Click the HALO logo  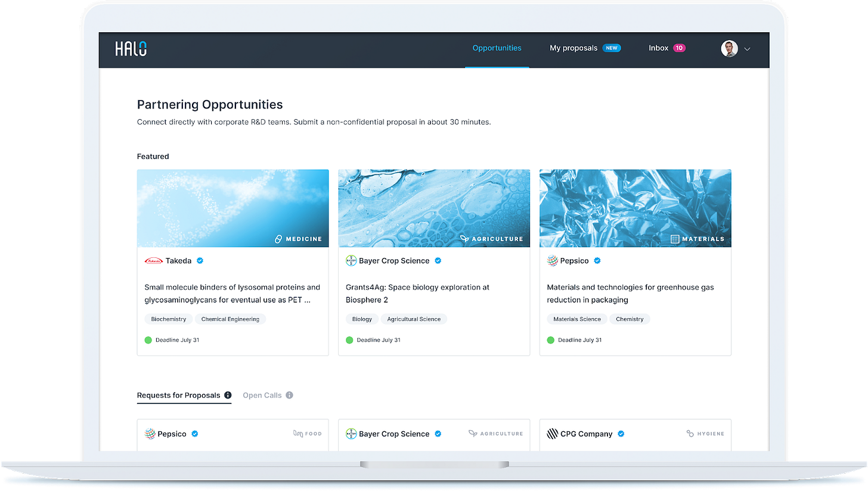(131, 48)
